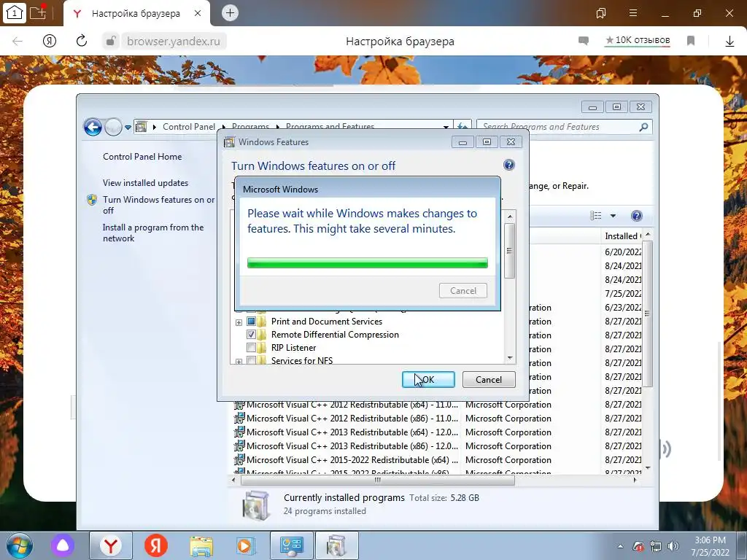Click the Yandex Я home button
Screen dimensions: 747x560
tap(50, 42)
